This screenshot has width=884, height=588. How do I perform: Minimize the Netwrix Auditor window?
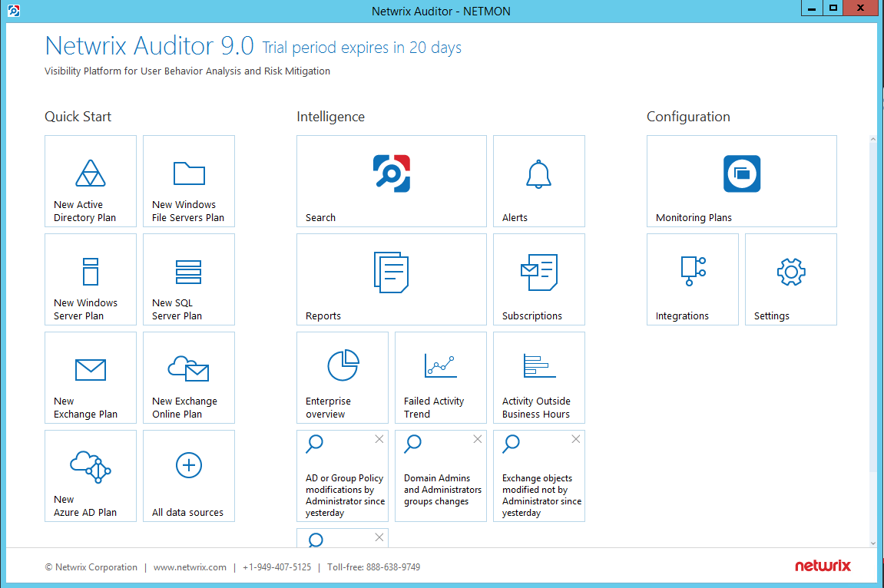point(812,8)
